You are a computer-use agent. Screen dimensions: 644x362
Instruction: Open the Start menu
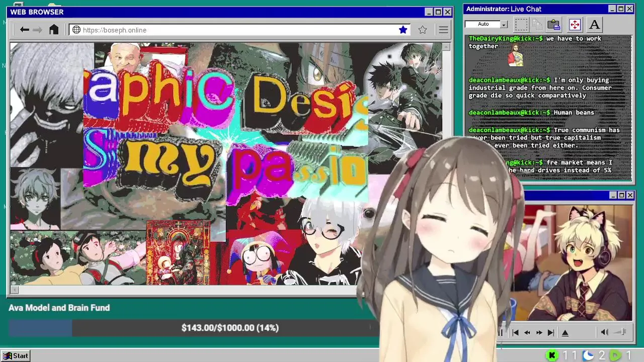point(16,355)
